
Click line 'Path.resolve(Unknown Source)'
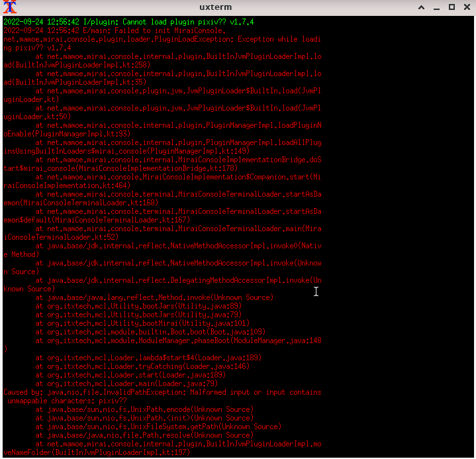(144, 435)
